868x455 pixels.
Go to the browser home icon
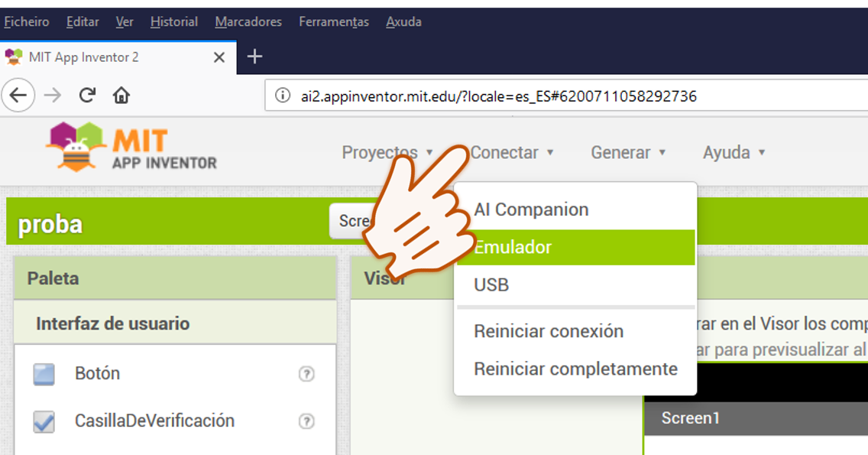coord(121,96)
